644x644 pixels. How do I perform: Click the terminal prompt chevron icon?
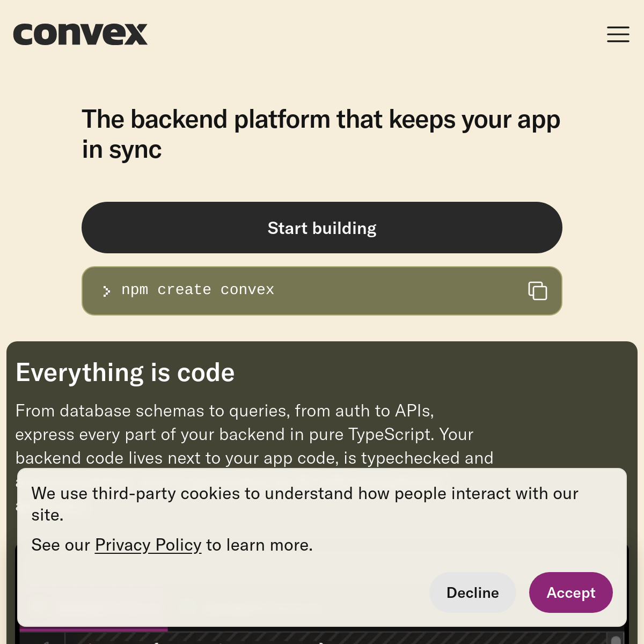[x=107, y=290]
